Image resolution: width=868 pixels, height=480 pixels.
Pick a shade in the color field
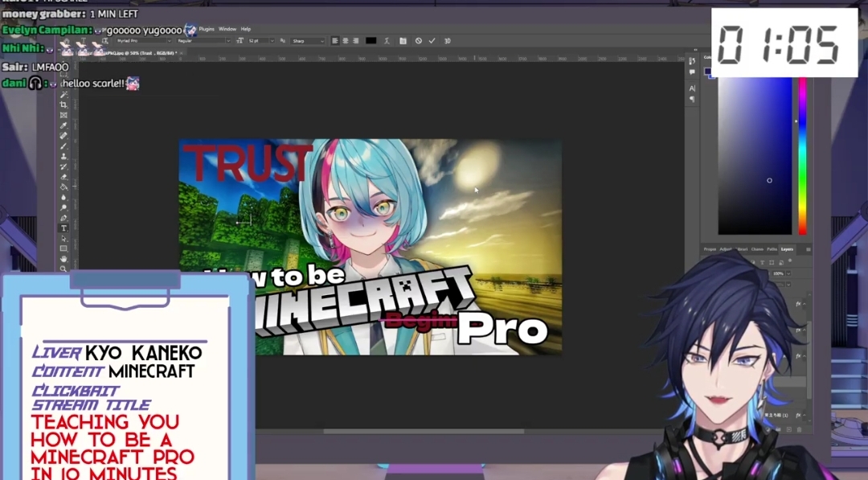[x=755, y=156]
